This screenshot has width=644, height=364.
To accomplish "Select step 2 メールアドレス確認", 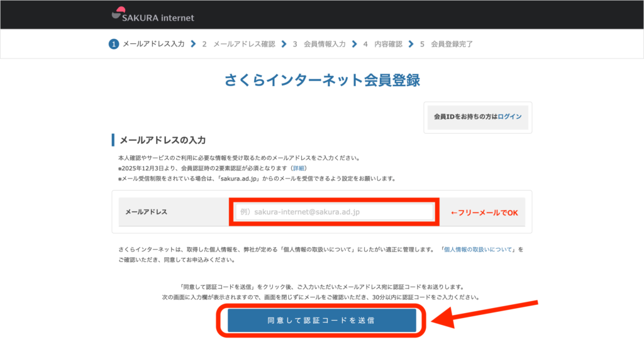I will pos(238,44).
